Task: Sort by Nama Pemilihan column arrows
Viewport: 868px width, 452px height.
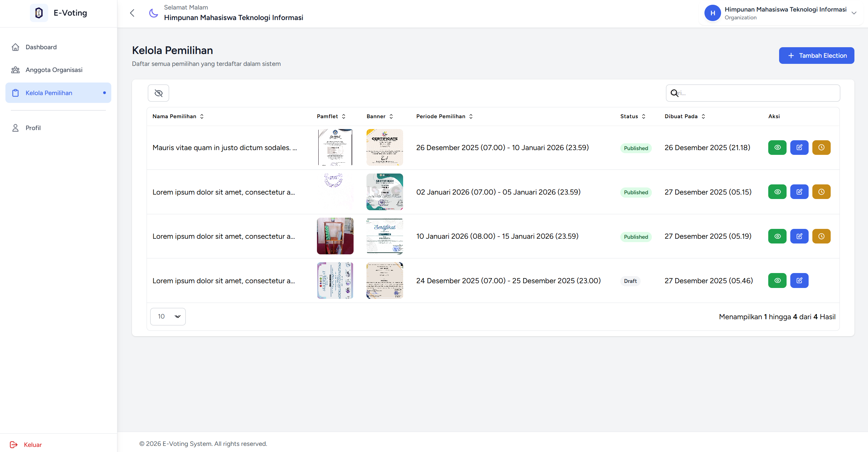Action: tap(202, 116)
